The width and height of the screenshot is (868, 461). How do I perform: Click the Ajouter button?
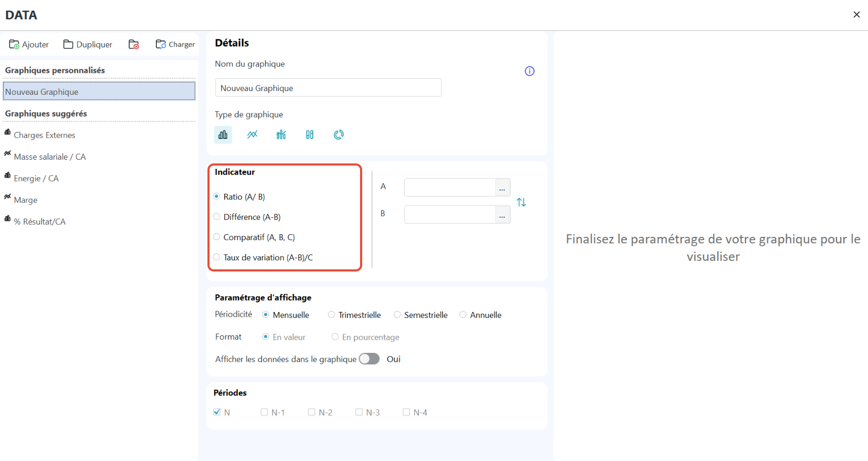29,45
